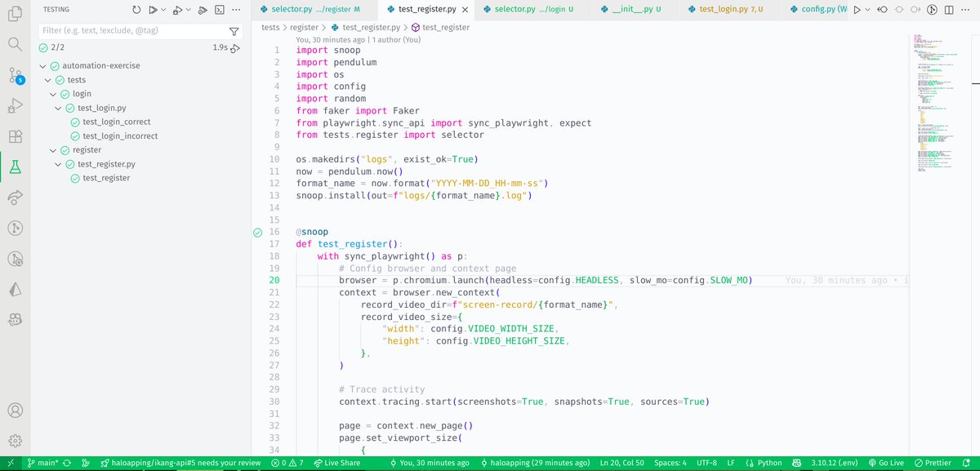980x471 pixels.
Task: Open the Run and Debug view
Action: (x=14, y=105)
